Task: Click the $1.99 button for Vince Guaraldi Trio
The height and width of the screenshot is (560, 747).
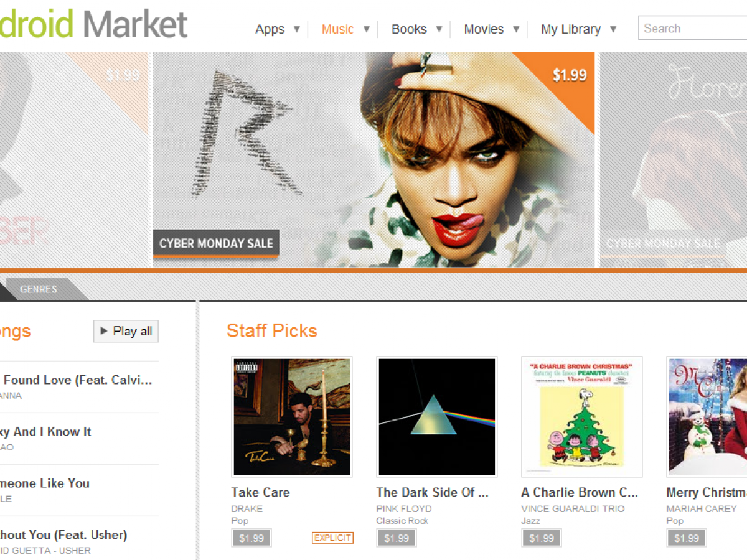Action: click(542, 538)
